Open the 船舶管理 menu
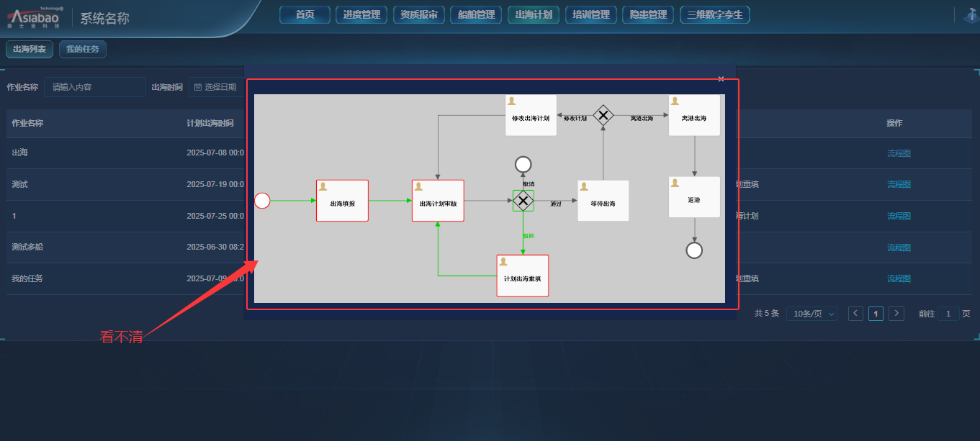 click(476, 15)
